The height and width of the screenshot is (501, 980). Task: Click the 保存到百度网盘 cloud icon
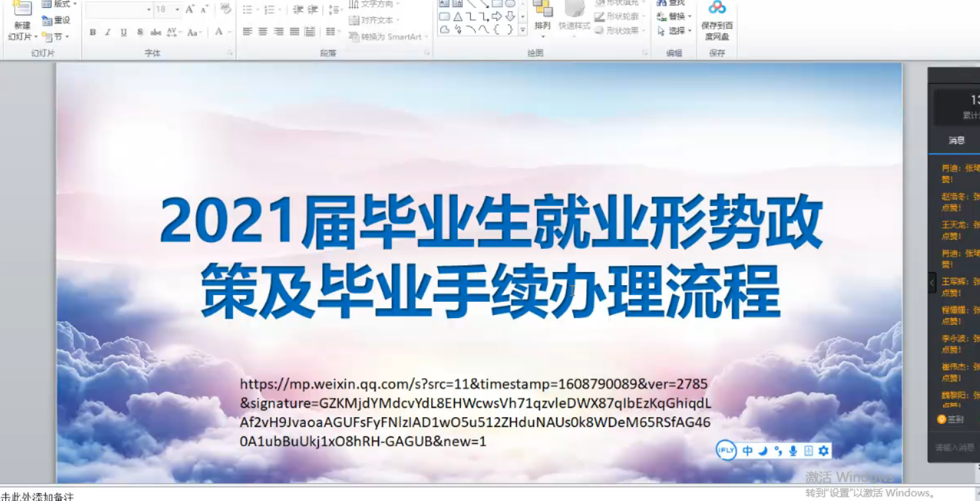tap(717, 9)
